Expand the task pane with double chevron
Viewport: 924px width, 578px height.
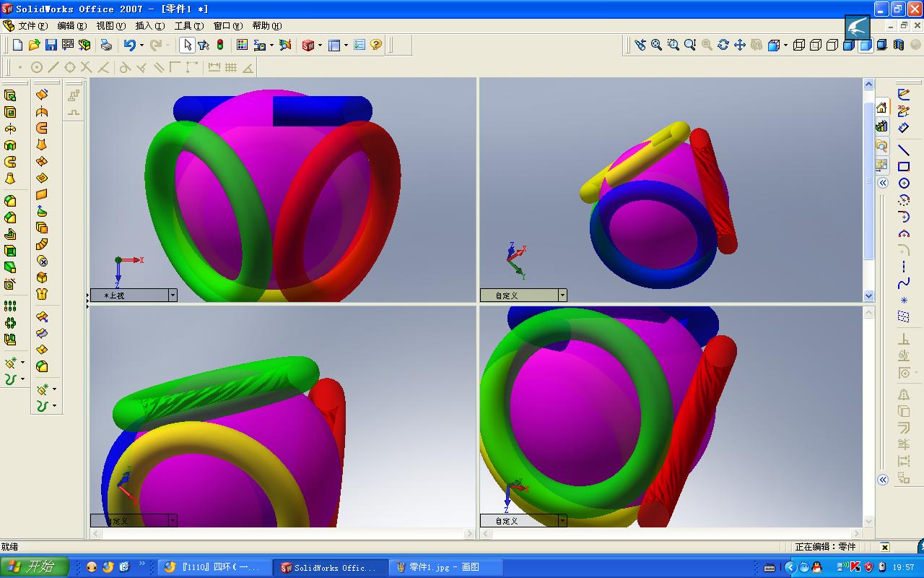882,183
